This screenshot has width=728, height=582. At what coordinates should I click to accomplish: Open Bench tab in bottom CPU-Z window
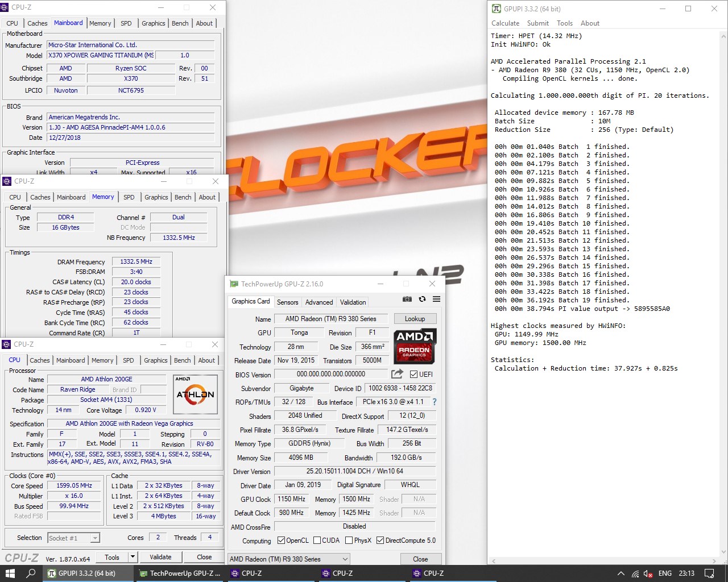pos(183,360)
